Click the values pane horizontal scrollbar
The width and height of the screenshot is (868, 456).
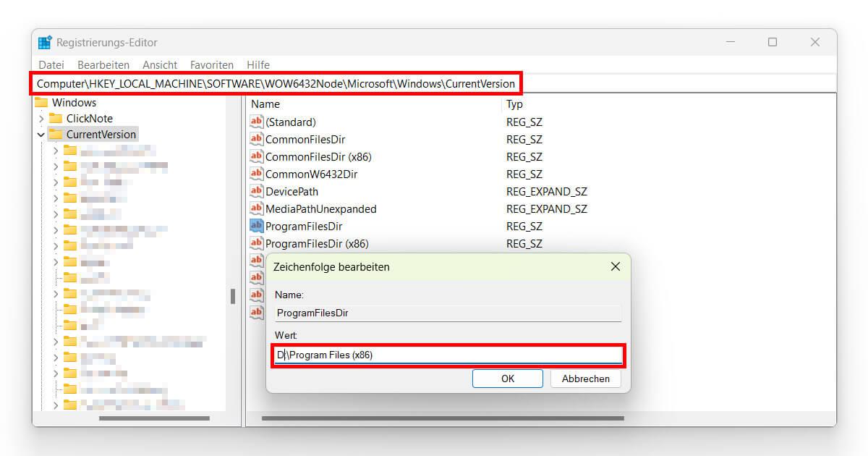[442, 418]
